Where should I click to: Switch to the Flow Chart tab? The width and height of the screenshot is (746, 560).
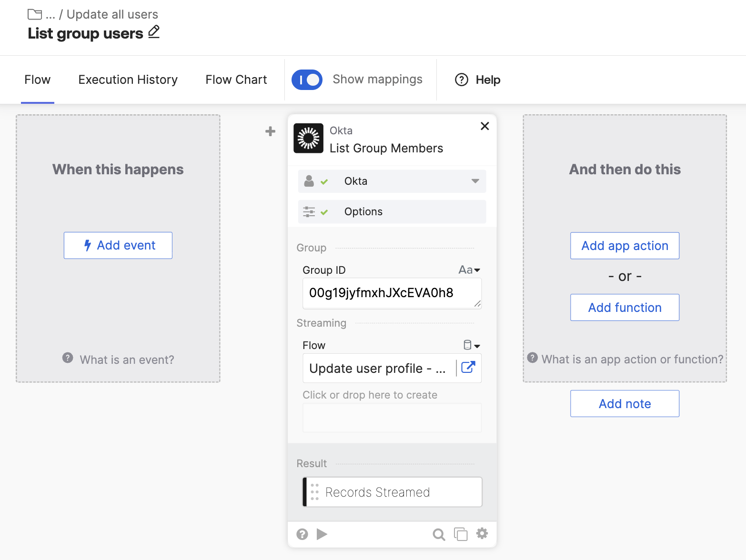click(236, 80)
